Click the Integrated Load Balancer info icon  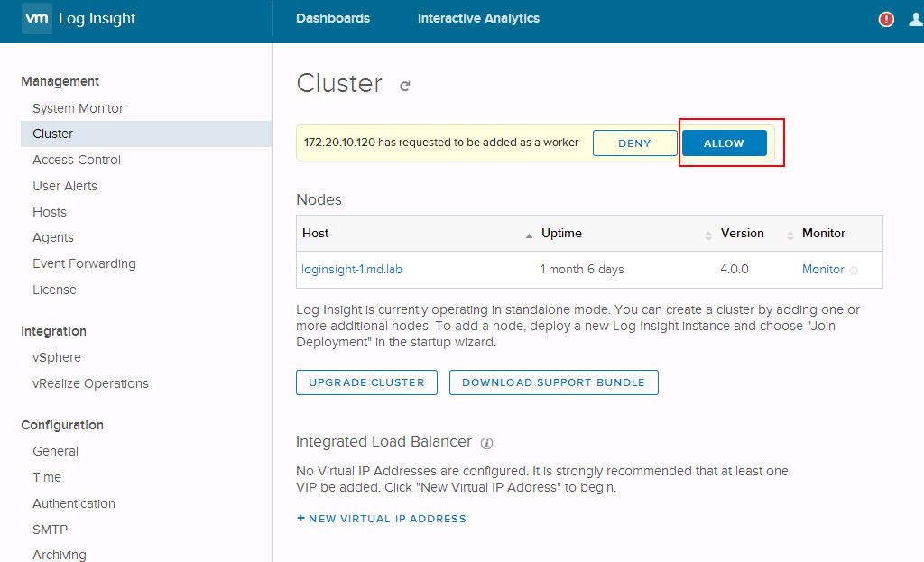[x=487, y=443]
